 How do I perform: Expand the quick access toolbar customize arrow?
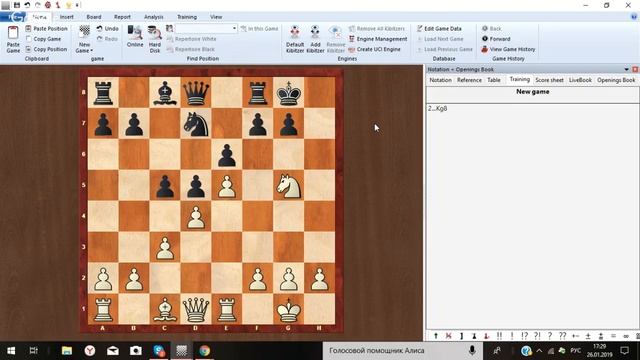[77, 5]
